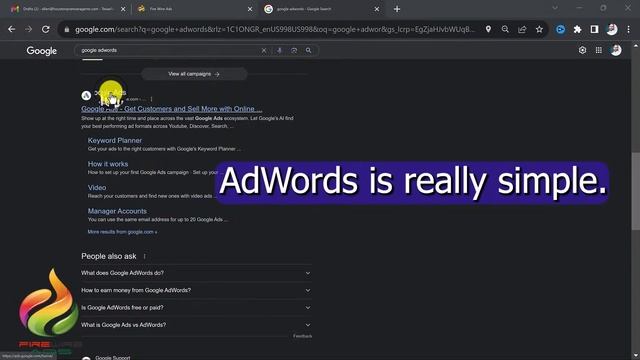Image resolution: width=640 pixels, height=360 pixels.
Task: Click the Google logo
Action: pyautogui.click(x=42, y=51)
